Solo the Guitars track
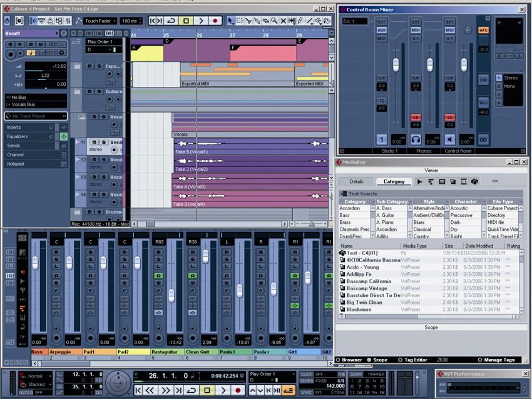 tap(99, 91)
